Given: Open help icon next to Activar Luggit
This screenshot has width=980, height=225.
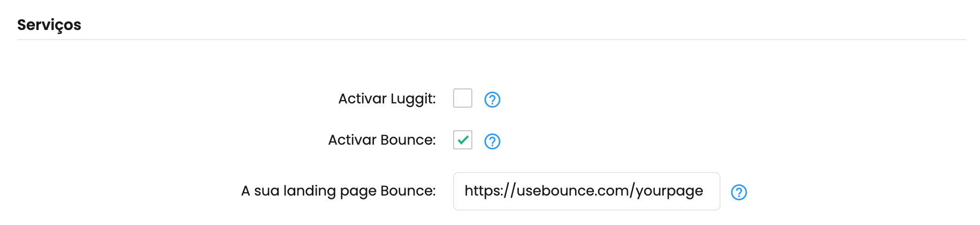Looking at the screenshot, I should [492, 100].
